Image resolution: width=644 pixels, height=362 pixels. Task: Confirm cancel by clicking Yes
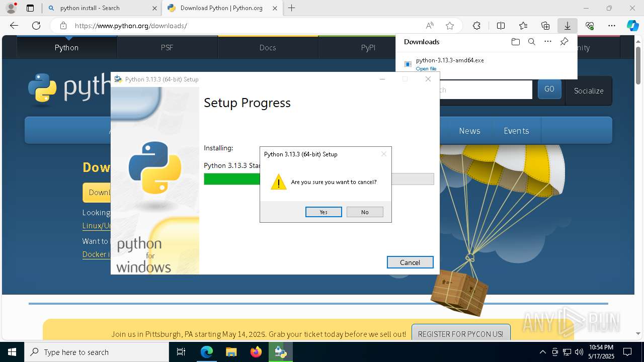click(x=324, y=212)
